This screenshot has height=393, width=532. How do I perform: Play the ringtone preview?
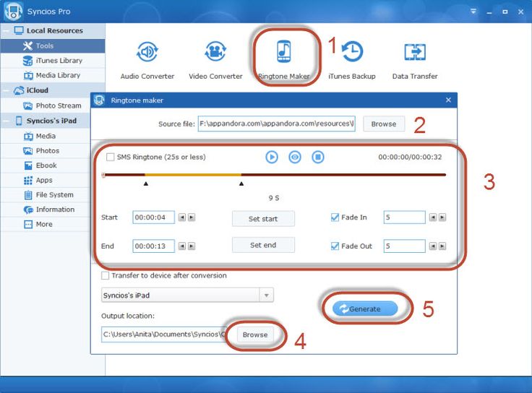pos(272,157)
